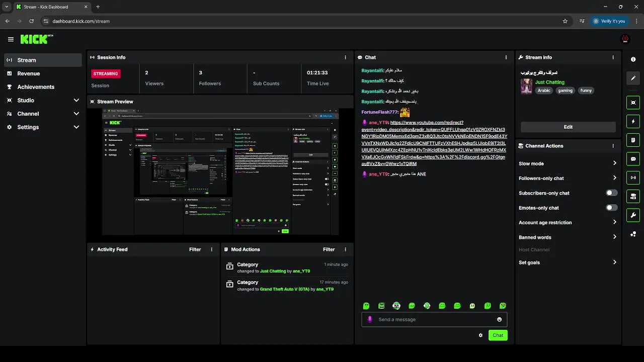Select Achievements in the left sidebar
Viewport: 644px width, 362px height.
coord(42,87)
